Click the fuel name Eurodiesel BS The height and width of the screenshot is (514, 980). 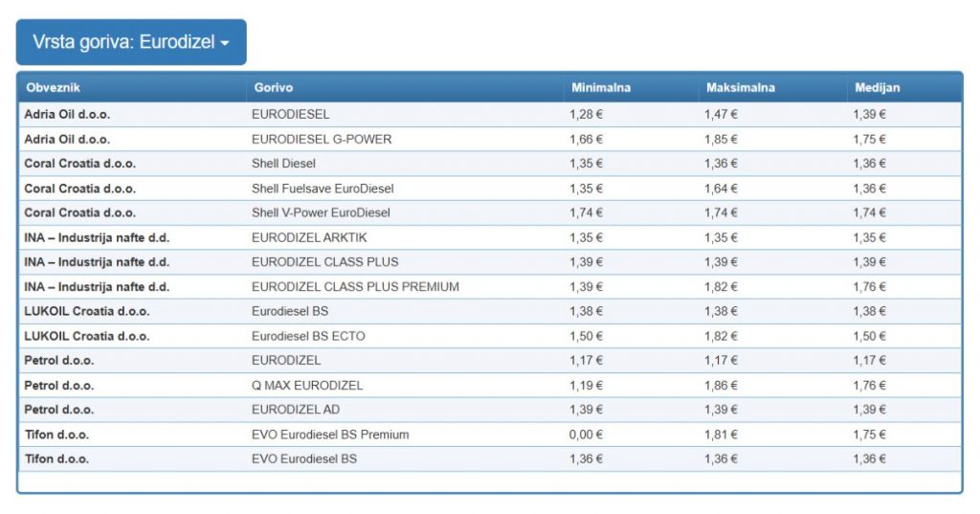[x=289, y=311]
